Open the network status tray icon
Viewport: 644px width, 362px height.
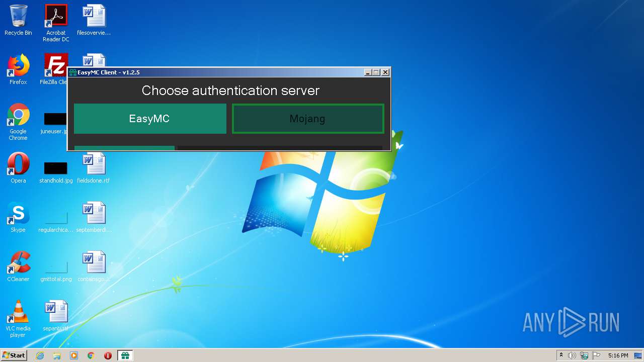coord(584,355)
